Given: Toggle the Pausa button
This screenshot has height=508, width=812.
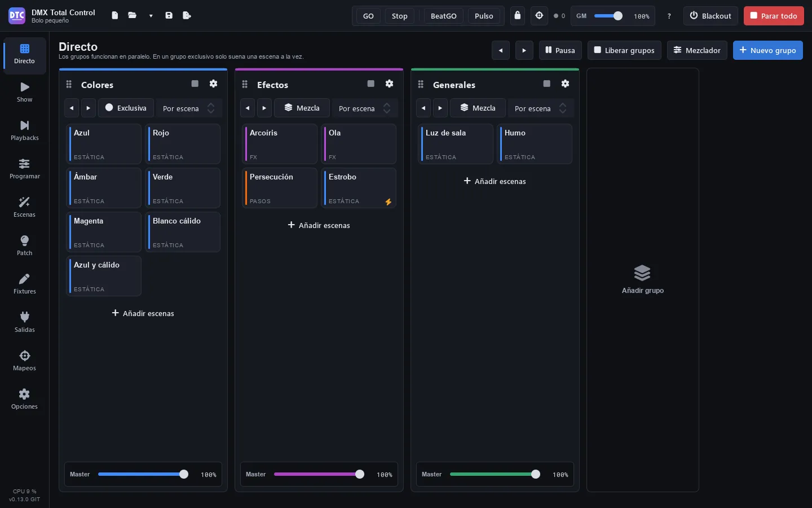Looking at the screenshot, I should point(560,50).
